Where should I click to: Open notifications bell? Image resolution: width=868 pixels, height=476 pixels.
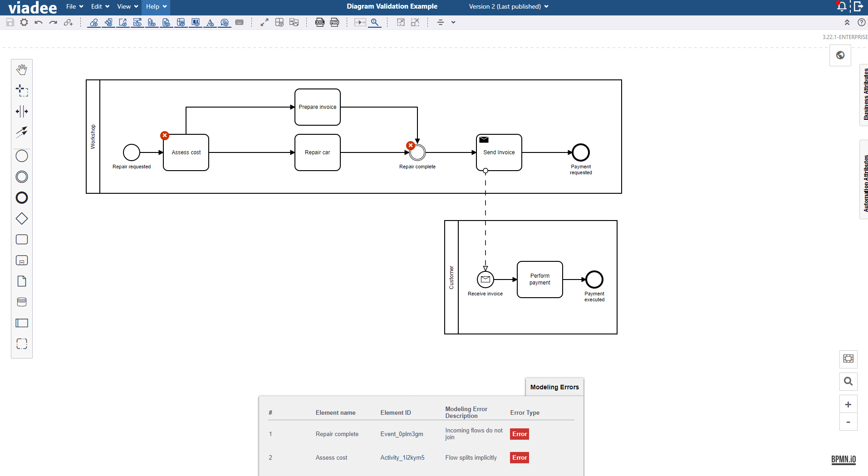tap(842, 6)
